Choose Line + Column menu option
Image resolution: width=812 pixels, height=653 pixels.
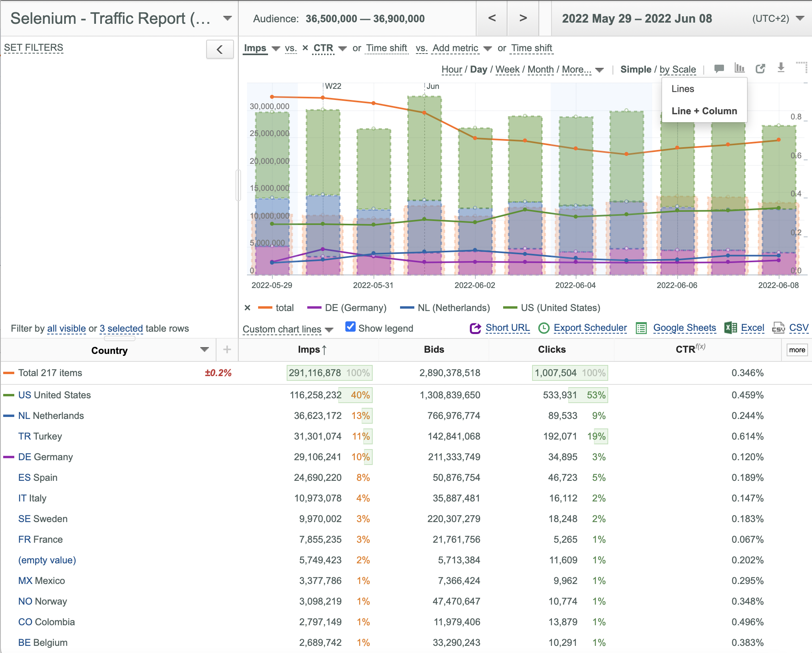[x=704, y=111]
